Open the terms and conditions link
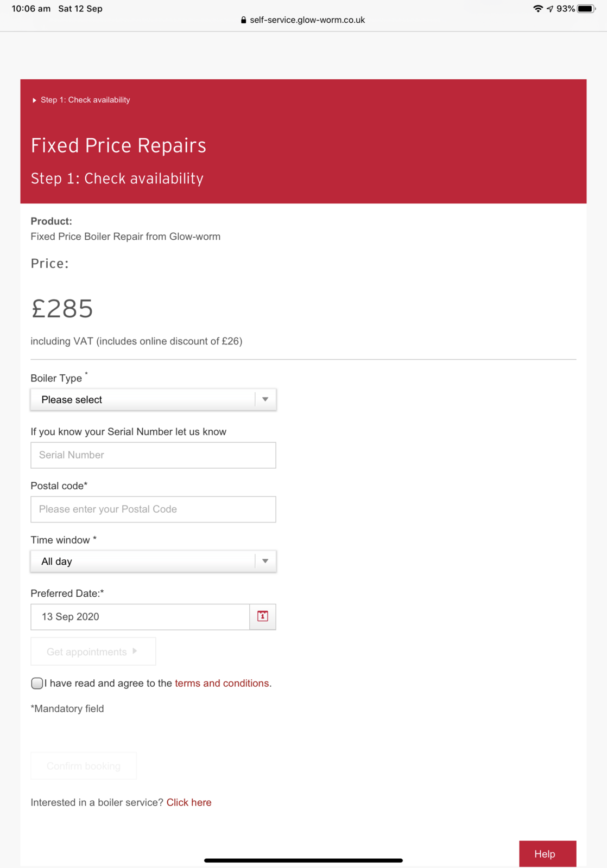Image resolution: width=607 pixels, height=868 pixels. point(222,683)
